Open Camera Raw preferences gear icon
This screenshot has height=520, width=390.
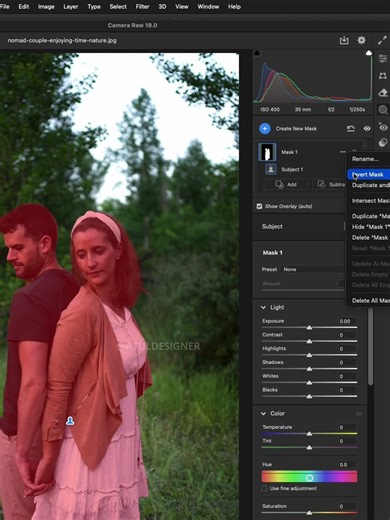(x=361, y=40)
